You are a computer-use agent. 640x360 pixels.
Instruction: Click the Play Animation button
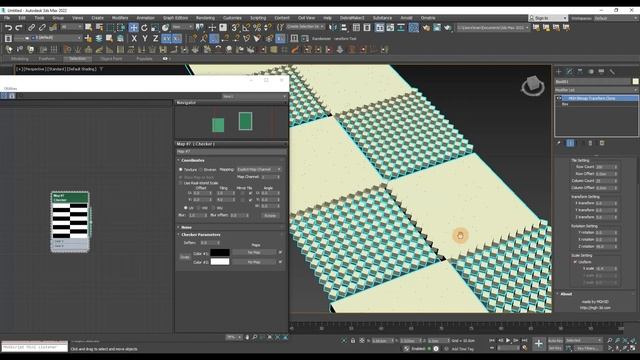point(508,340)
